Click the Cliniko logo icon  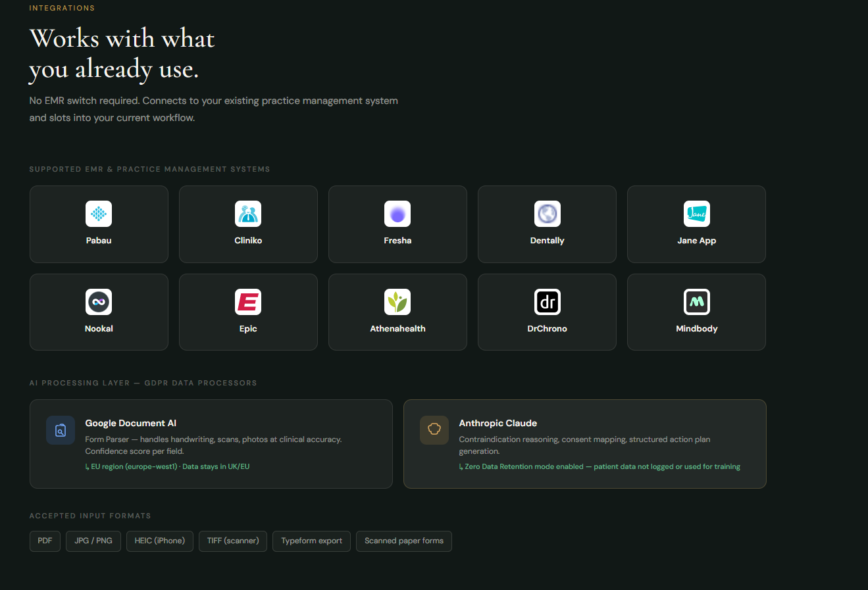point(248,214)
